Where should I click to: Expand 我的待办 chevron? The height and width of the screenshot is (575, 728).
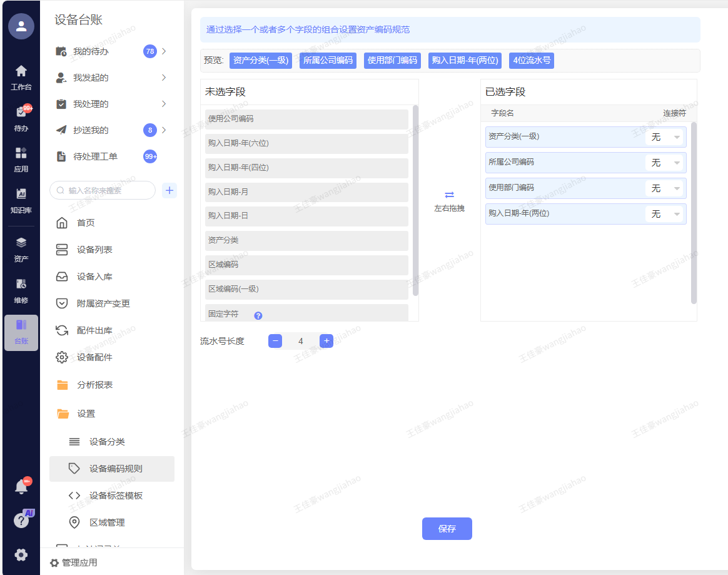164,51
